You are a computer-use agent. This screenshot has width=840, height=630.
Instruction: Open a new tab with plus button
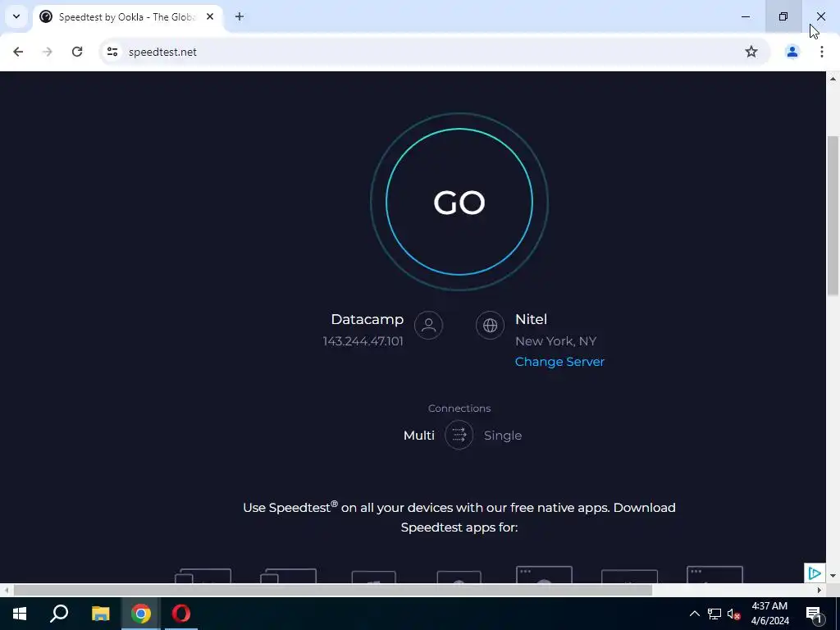240,16
